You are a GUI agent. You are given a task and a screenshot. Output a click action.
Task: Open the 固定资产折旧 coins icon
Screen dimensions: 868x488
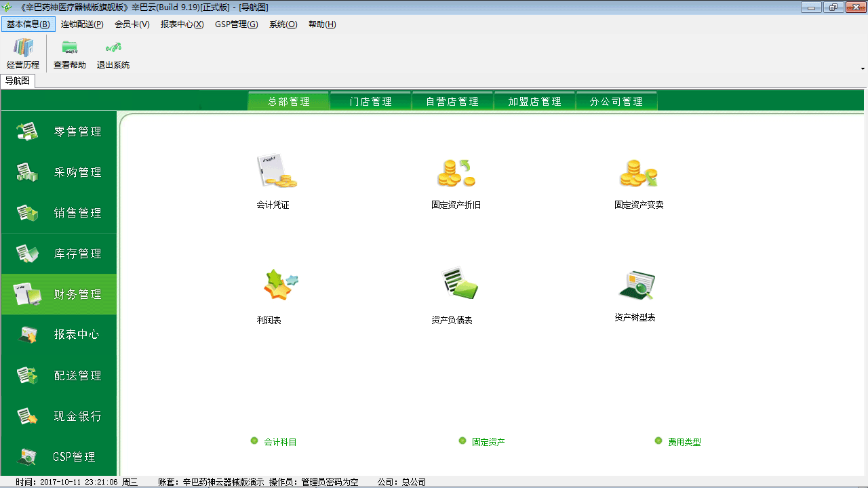[456, 173]
